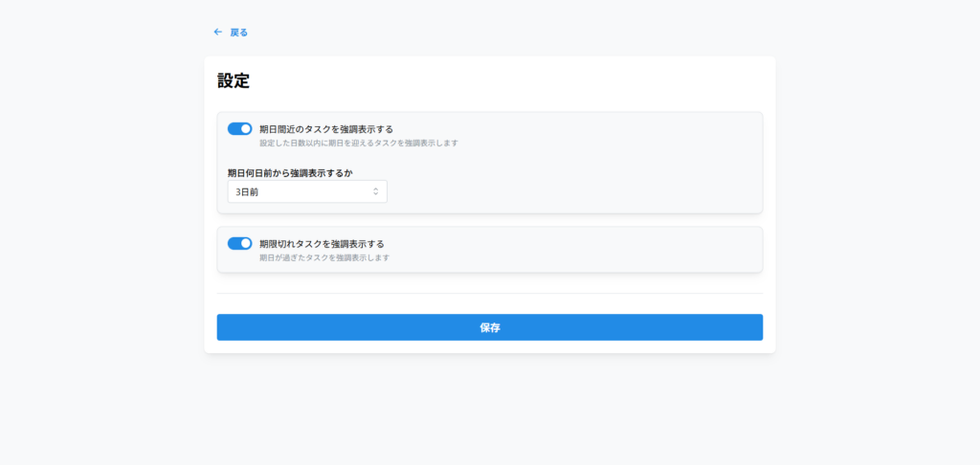Click the description 設定した日数以内に期日を迎えるタスクを強調表示します

(x=359, y=144)
